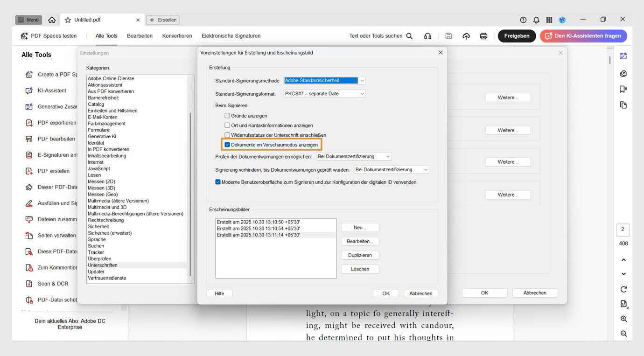Print the file with the printer icon
This screenshot has height=356, width=644.
coord(483,36)
